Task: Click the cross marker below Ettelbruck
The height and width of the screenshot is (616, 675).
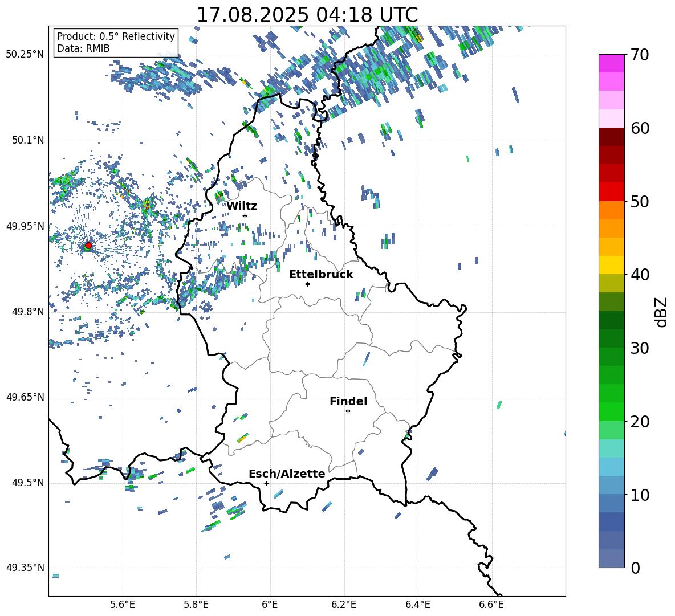Action: (x=307, y=284)
